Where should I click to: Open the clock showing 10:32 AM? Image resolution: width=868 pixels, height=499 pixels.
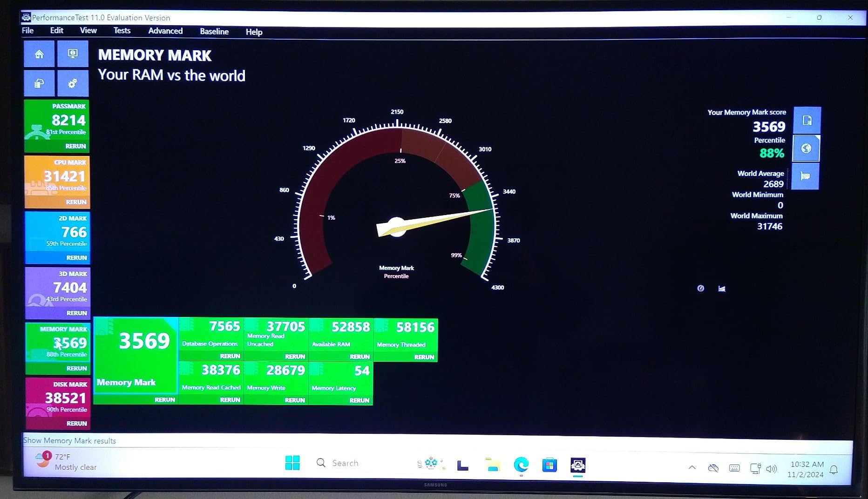coord(806,469)
